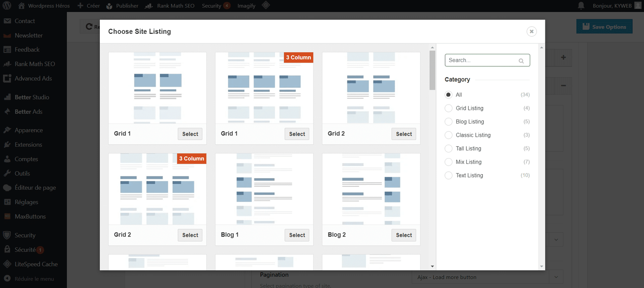Click the WordPress logo in admin bar
The width and height of the screenshot is (644, 288).
pyautogui.click(x=7, y=6)
